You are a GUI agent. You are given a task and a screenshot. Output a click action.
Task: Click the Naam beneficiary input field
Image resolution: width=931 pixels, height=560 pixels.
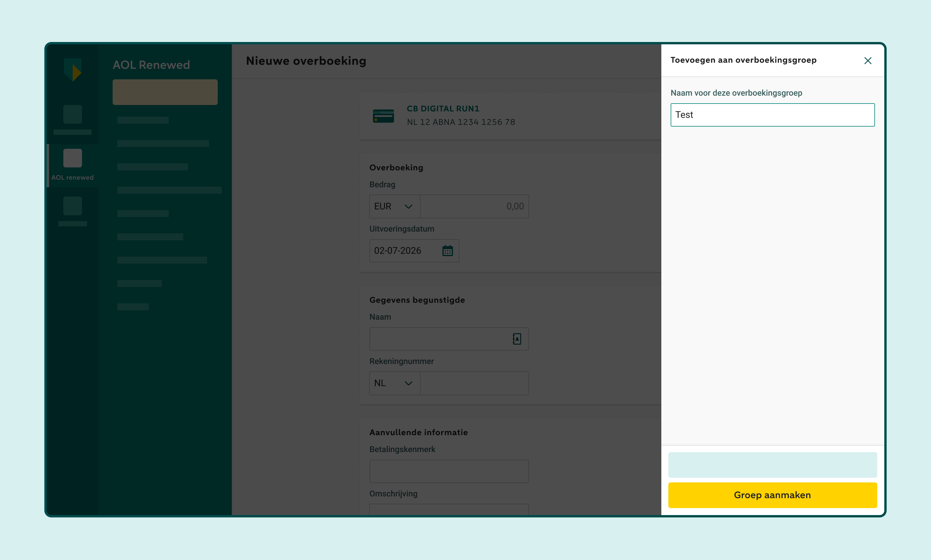point(449,339)
